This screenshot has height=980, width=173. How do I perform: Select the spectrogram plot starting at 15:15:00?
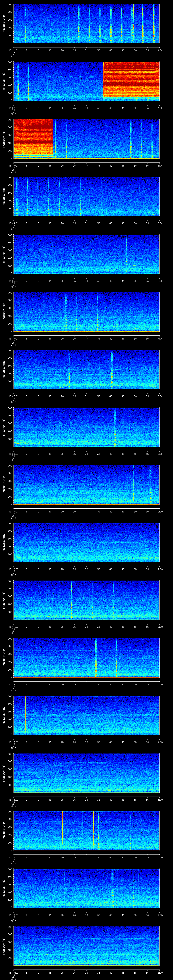(x=87, y=830)
